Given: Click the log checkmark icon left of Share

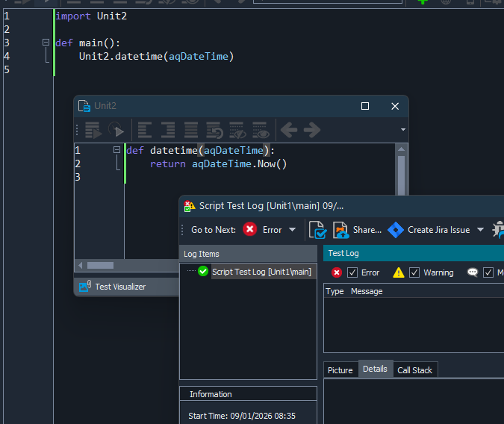Looking at the screenshot, I should point(317,230).
